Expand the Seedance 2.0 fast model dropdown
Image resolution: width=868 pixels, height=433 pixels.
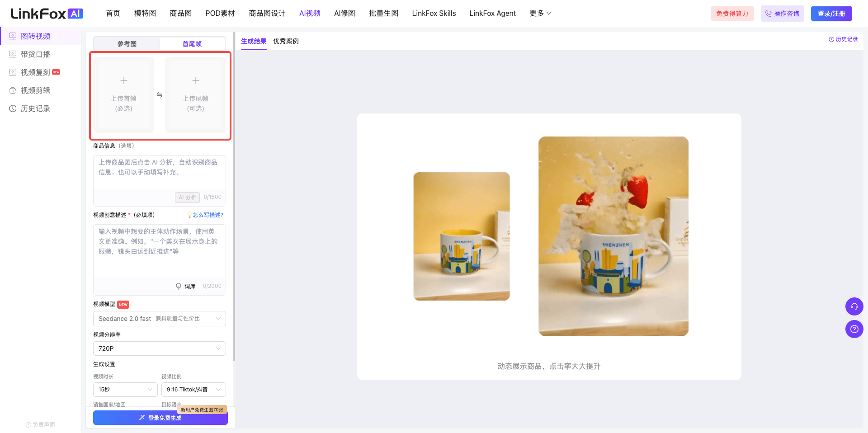pyautogui.click(x=160, y=319)
